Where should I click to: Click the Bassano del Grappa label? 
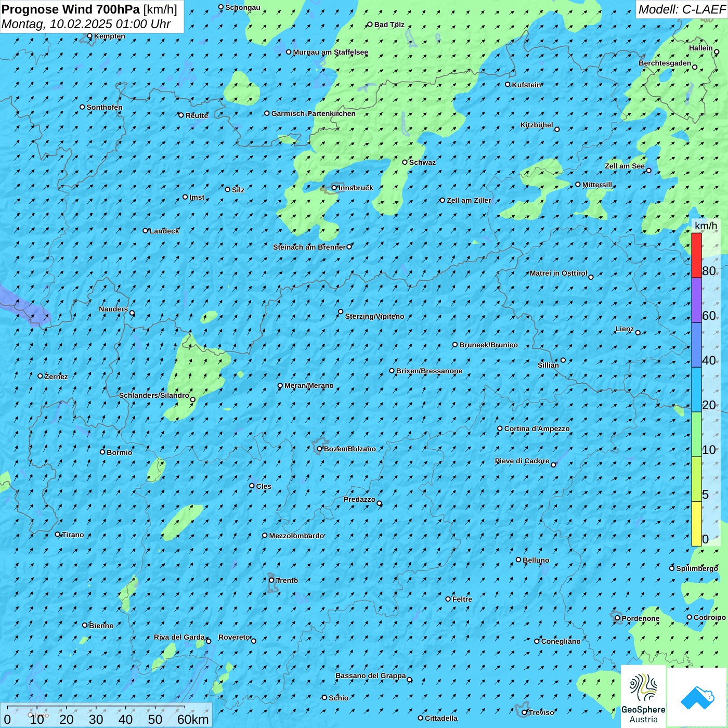pos(371,676)
